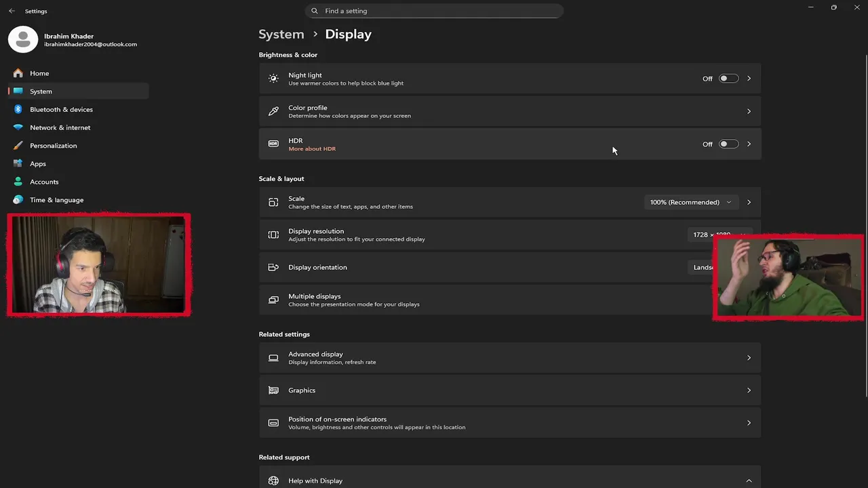Viewport: 868px width, 488px height.
Task: Click the user profile avatar picture
Action: (x=23, y=39)
